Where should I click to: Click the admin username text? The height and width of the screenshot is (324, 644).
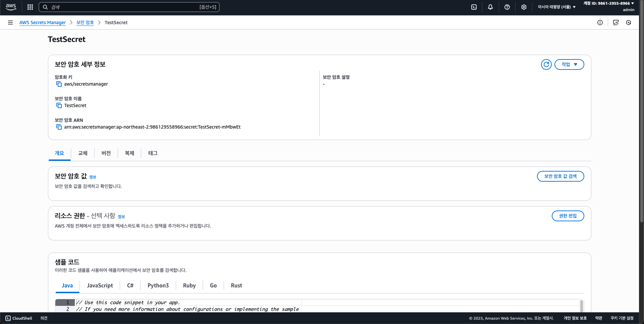629,10
